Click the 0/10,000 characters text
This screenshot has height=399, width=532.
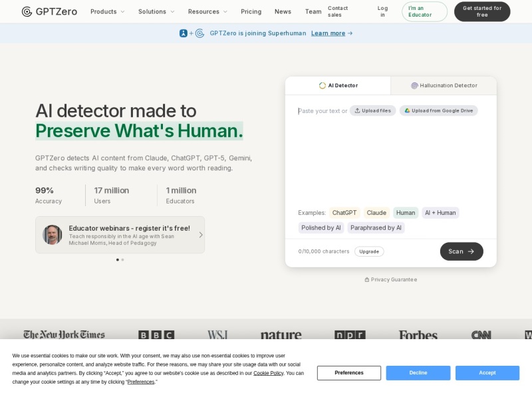pos(324,251)
